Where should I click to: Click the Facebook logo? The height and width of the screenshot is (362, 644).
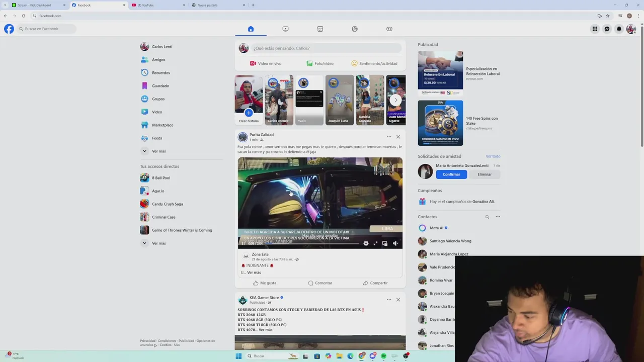[9, 29]
